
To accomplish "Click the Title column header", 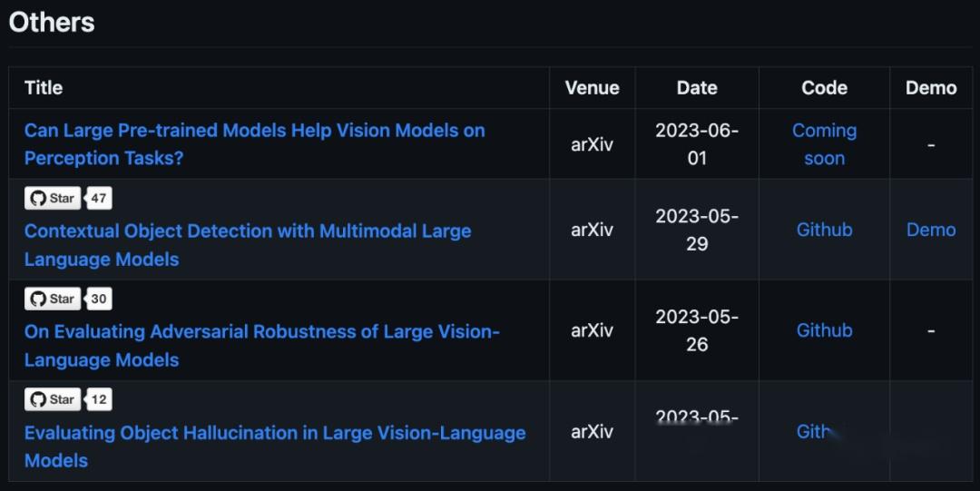I will point(44,88).
